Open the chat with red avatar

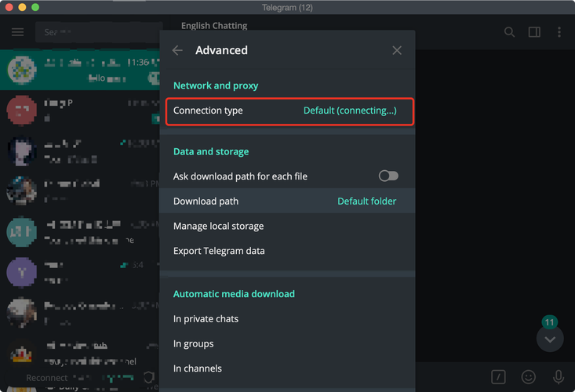pyautogui.click(x=80, y=111)
